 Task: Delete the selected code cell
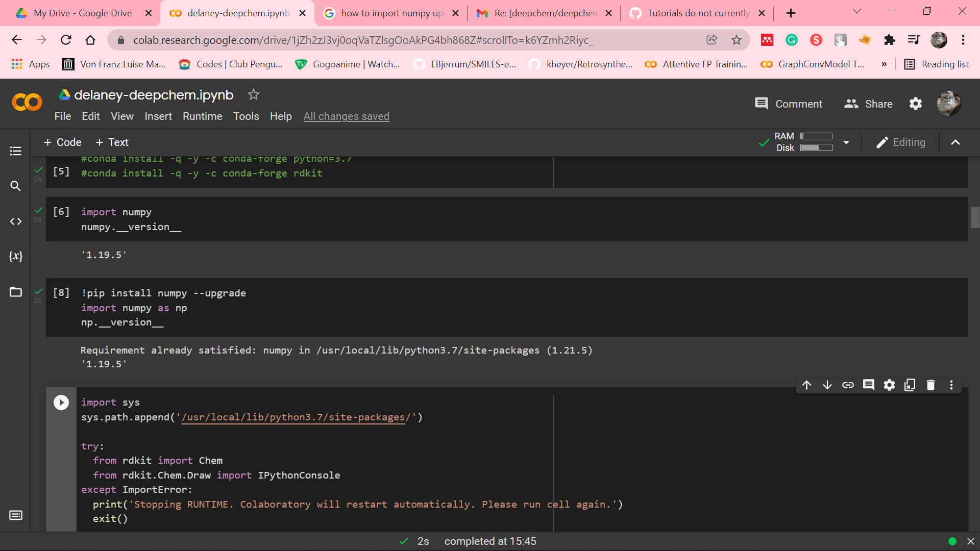point(930,385)
